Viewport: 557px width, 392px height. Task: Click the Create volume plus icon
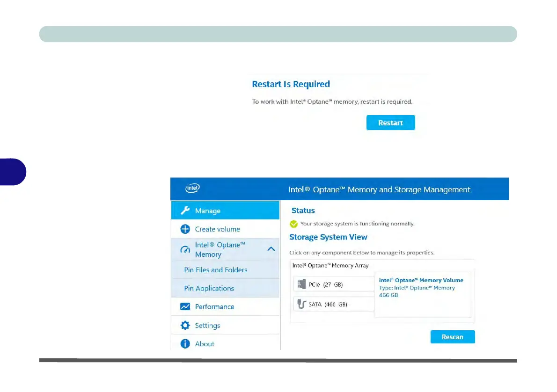[185, 229]
